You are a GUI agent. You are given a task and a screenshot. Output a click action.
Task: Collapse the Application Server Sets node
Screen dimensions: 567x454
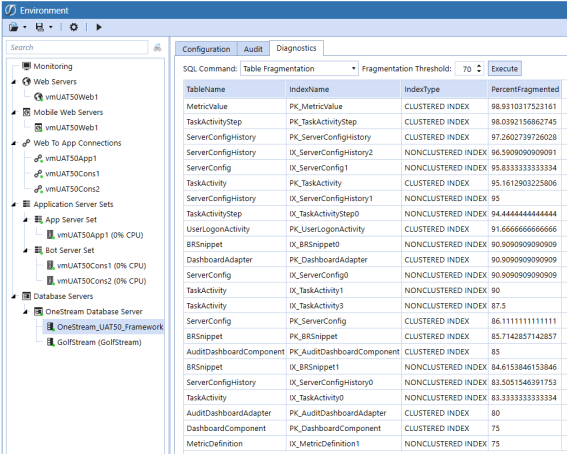click(14, 205)
